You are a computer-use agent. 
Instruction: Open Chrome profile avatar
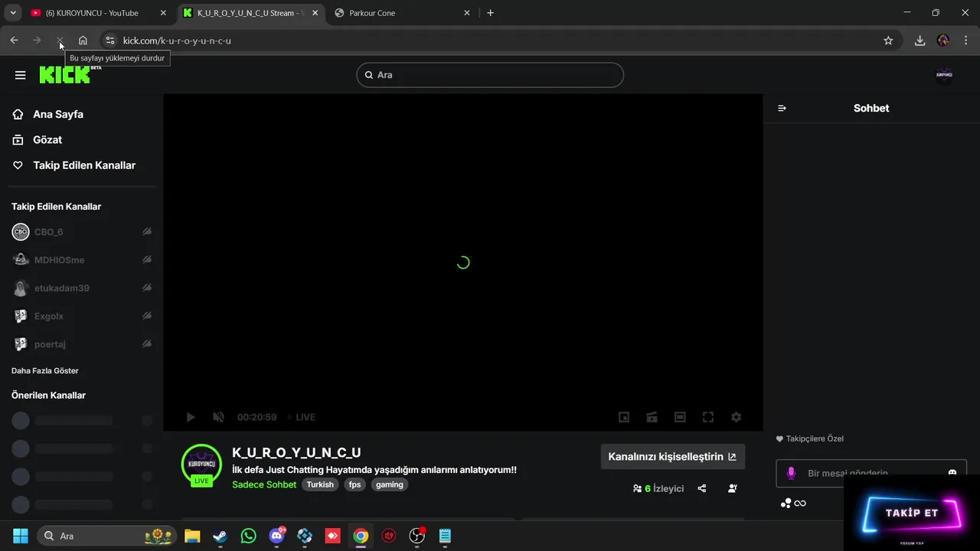(943, 41)
